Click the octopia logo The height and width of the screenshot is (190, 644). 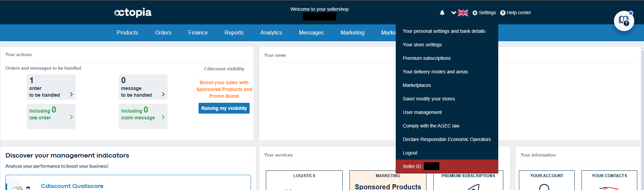[133, 13]
